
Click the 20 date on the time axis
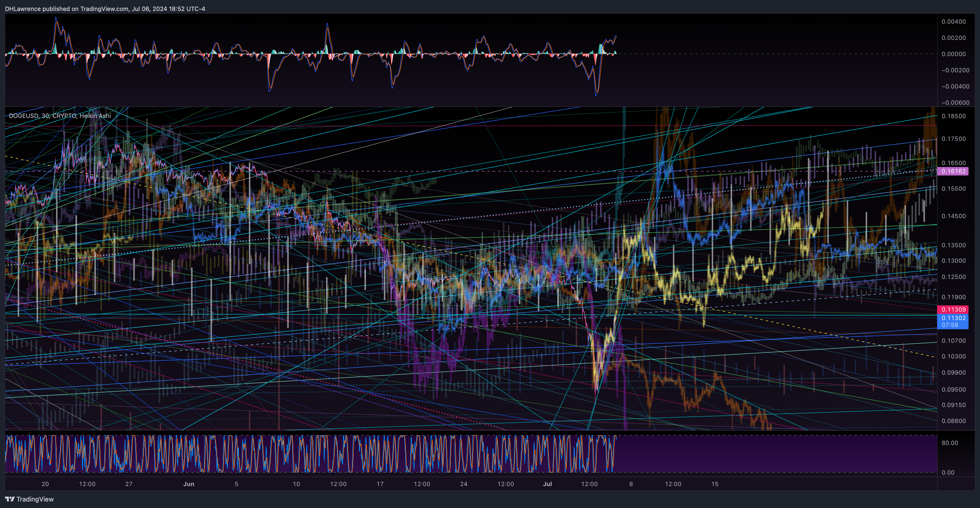tap(45, 484)
